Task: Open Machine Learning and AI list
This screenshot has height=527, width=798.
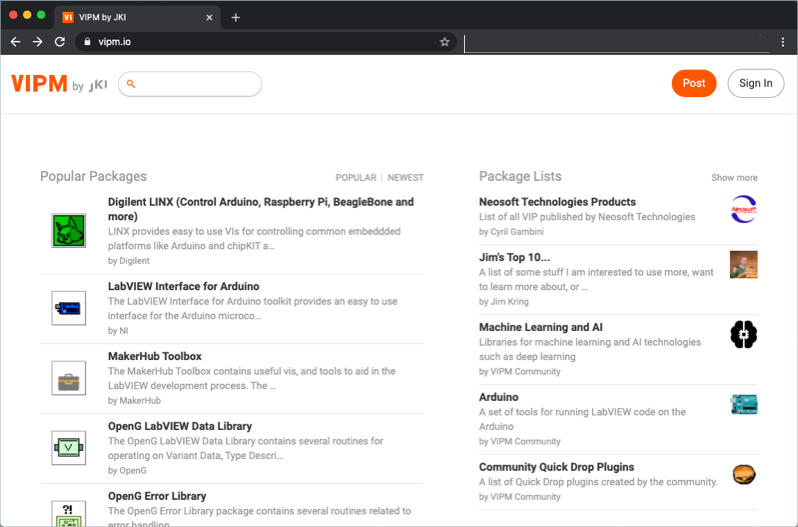Action: tap(540, 327)
